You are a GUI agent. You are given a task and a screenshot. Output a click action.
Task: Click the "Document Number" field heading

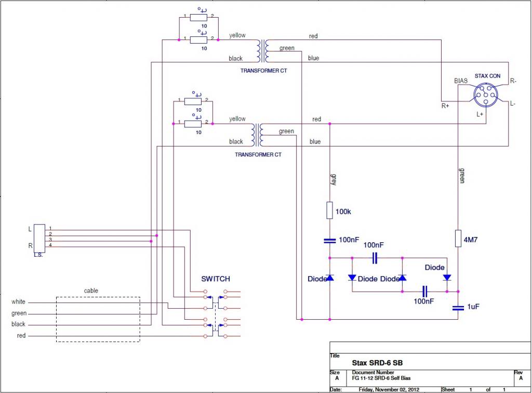pos(373,372)
